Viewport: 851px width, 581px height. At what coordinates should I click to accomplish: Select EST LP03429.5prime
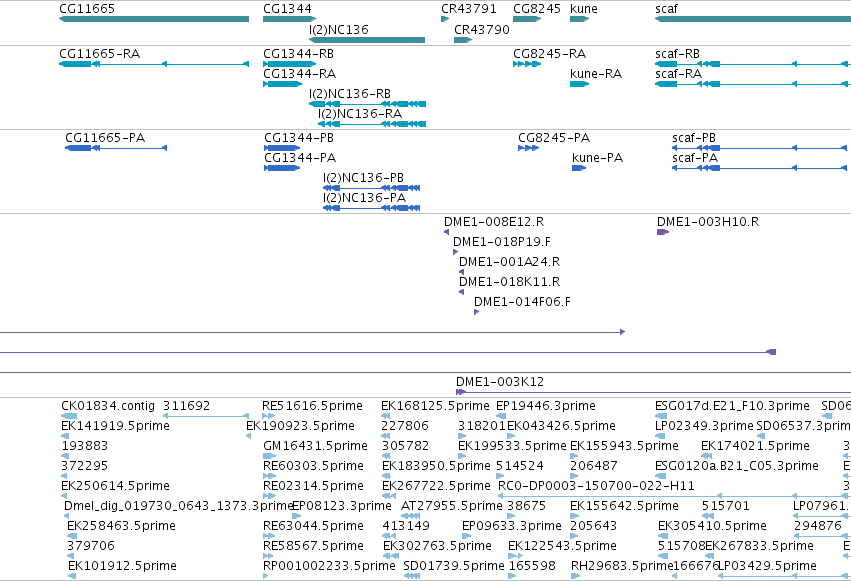(784, 577)
